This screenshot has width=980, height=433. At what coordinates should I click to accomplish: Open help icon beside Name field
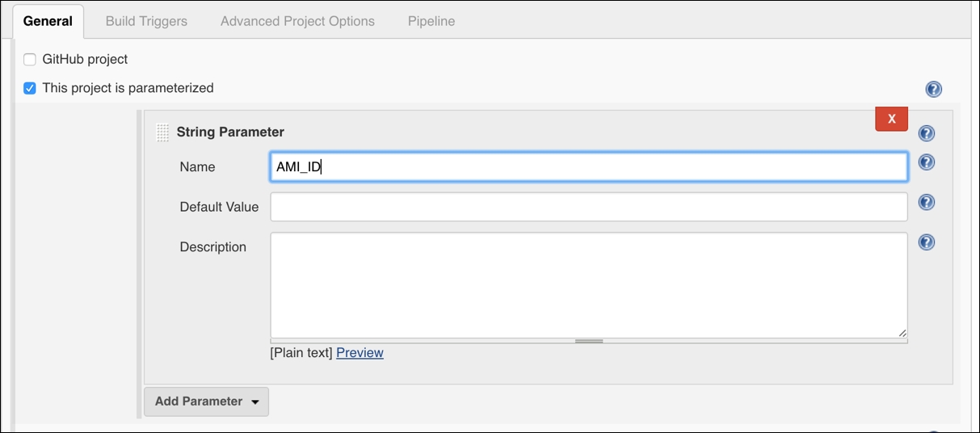[x=927, y=162]
